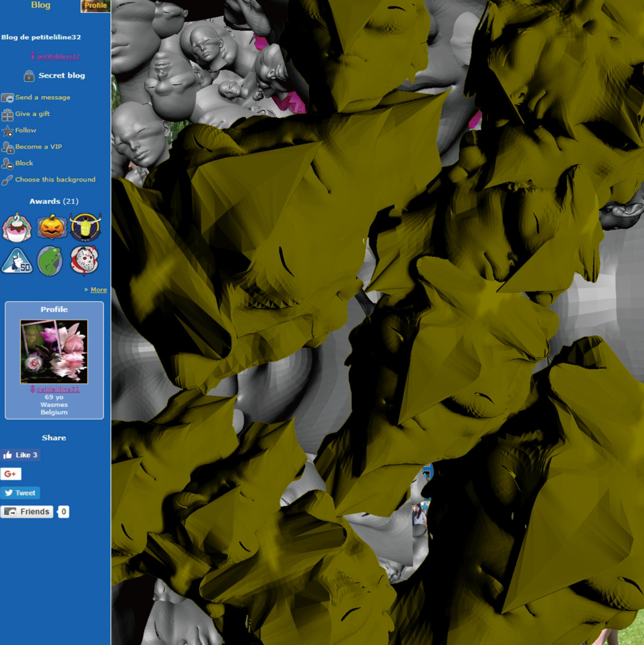644x645 pixels.
Task: Open the Secret blog padlock link
Action: pyautogui.click(x=54, y=76)
